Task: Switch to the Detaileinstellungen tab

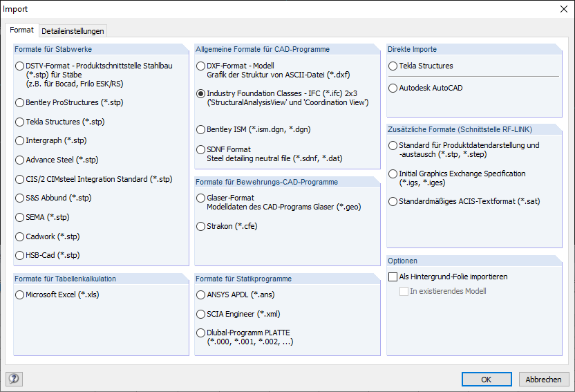Action: tap(73, 31)
